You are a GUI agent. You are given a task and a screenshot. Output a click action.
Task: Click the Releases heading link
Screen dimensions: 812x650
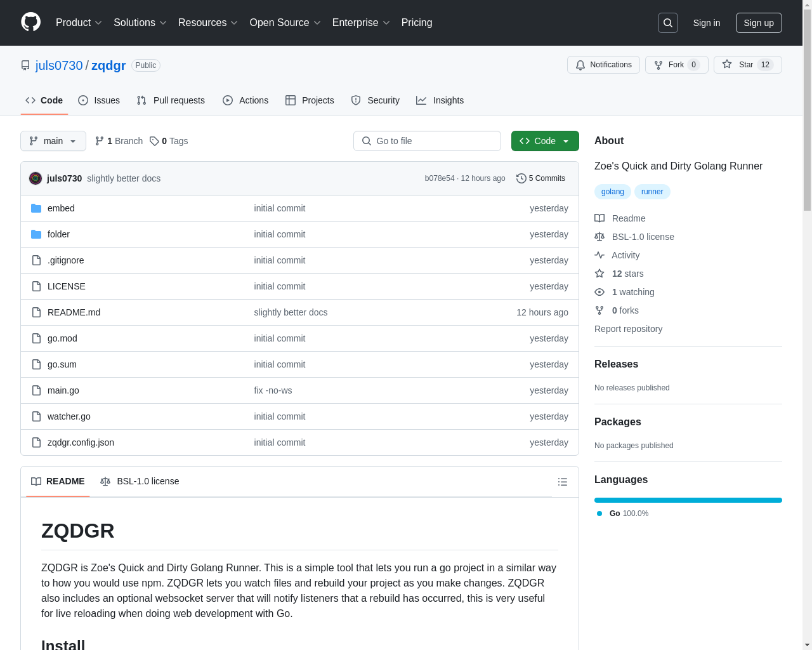[x=616, y=364]
